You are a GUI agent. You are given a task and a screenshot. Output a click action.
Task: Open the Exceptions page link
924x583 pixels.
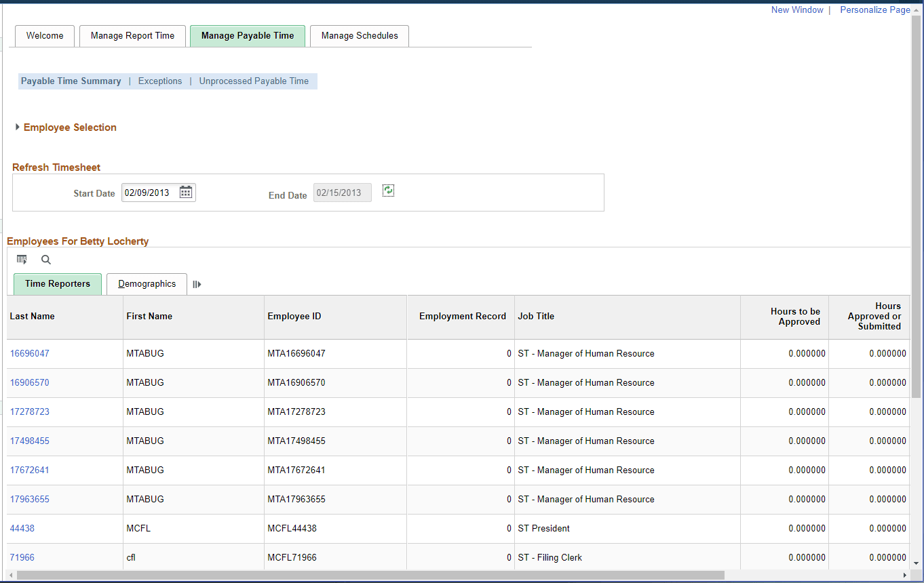[160, 81]
